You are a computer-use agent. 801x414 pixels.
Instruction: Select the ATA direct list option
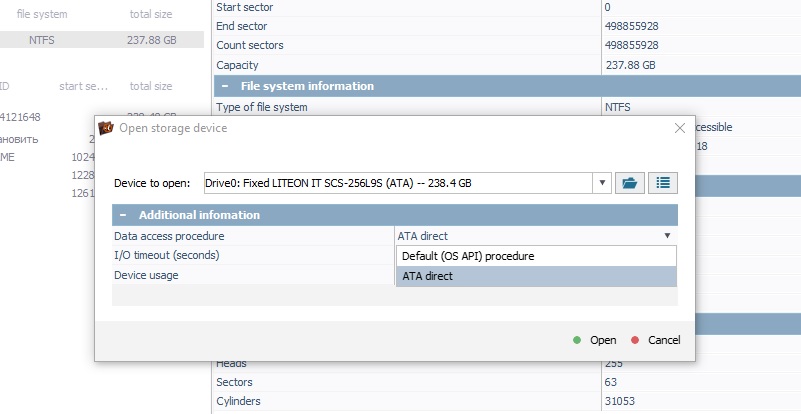pyautogui.click(x=536, y=276)
